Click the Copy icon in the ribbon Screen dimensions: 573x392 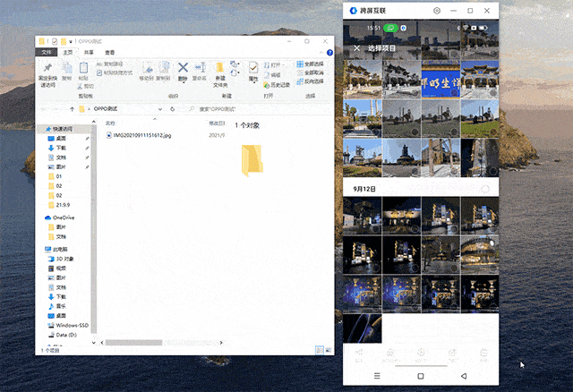click(66, 68)
